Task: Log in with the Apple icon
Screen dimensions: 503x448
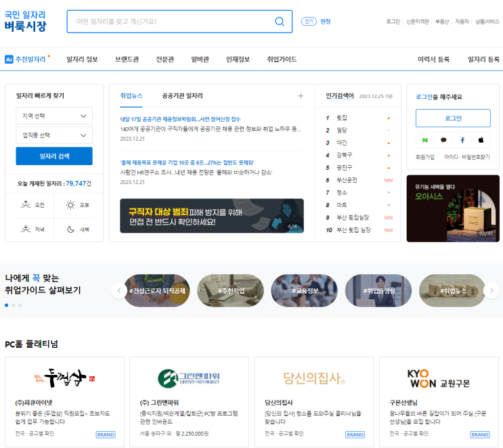Action: (481, 140)
